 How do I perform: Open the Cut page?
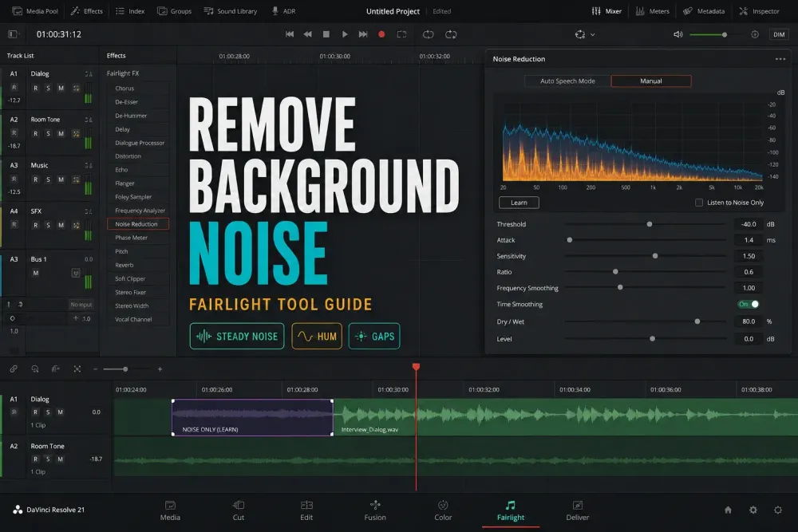[x=238, y=510]
